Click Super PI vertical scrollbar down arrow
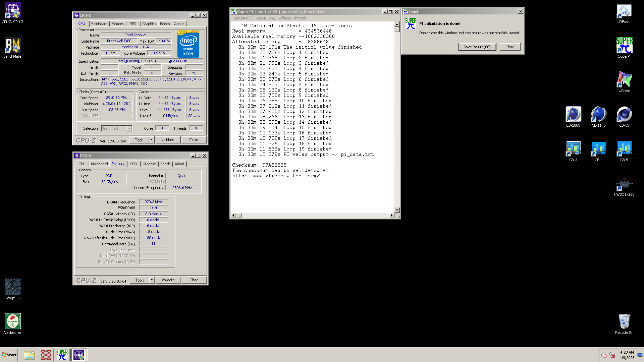The width and height of the screenshot is (644, 362). point(397,210)
